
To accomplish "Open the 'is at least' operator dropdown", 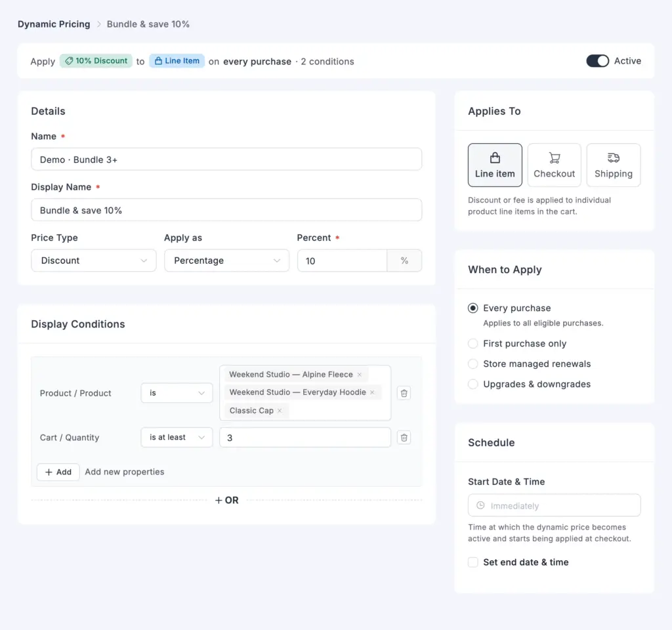I will [x=177, y=438].
